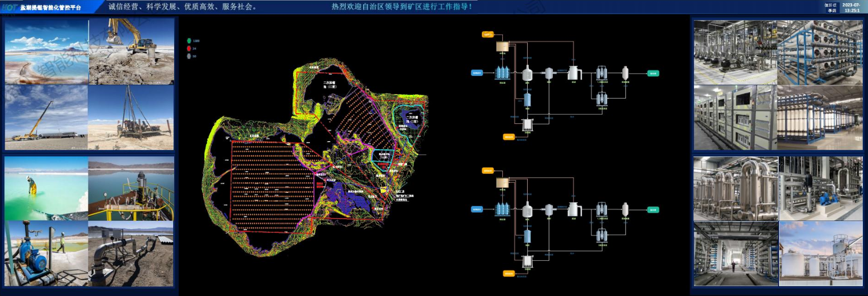The height and width of the screenshot is (296, 868).
Task: Select the lower diagram's white capsule vessel
Action: point(625,209)
